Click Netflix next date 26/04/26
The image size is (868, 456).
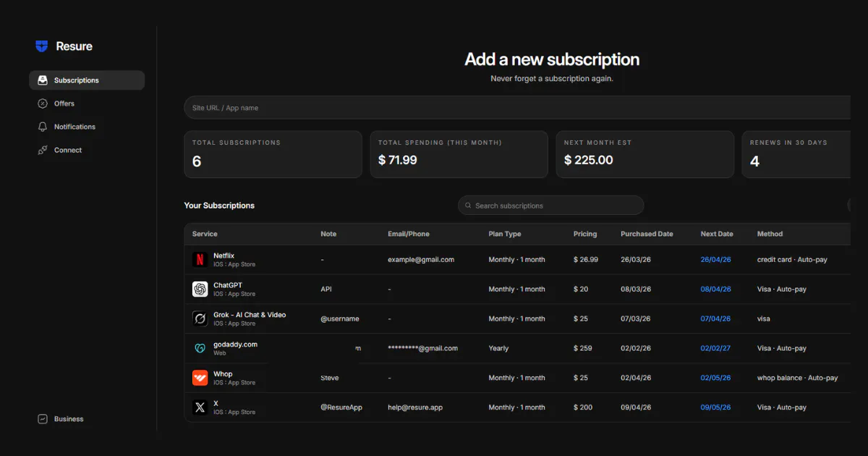point(715,260)
